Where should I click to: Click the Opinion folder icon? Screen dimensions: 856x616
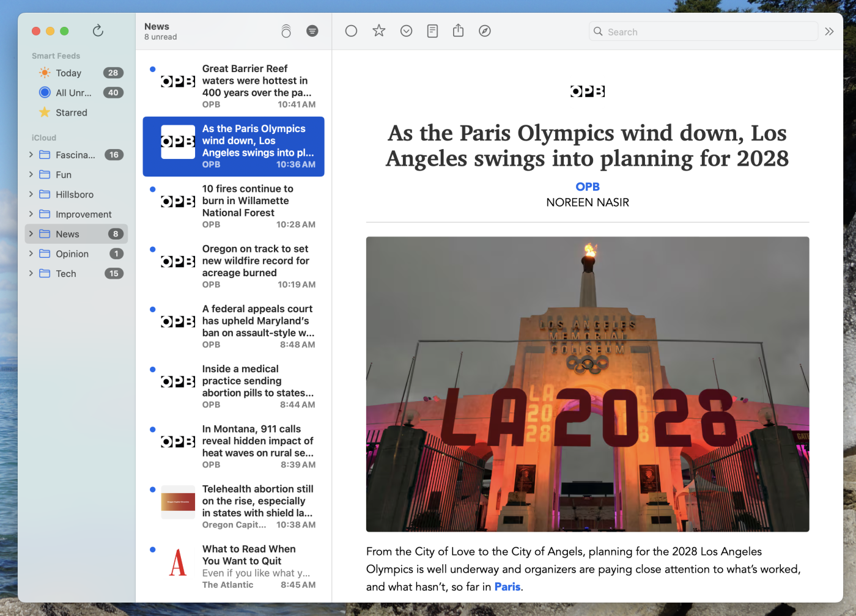(x=45, y=254)
